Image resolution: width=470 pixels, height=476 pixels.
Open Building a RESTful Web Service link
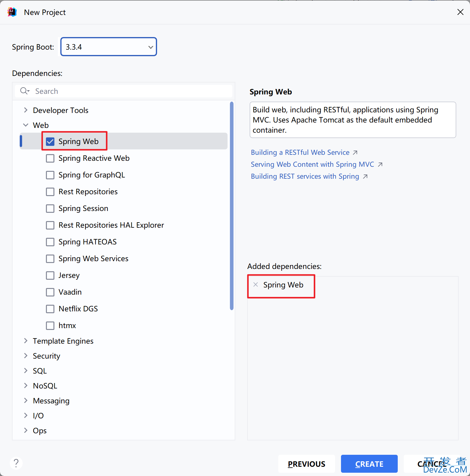click(300, 152)
